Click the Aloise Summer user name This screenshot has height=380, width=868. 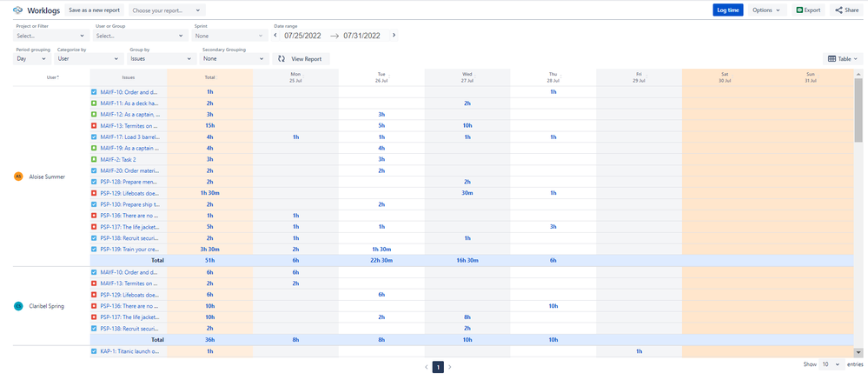[x=47, y=177]
